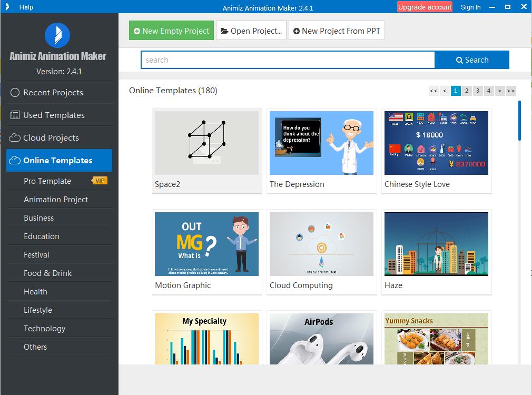Click the Recent Projects clock icon
The image size is (532, 395).
15,92
